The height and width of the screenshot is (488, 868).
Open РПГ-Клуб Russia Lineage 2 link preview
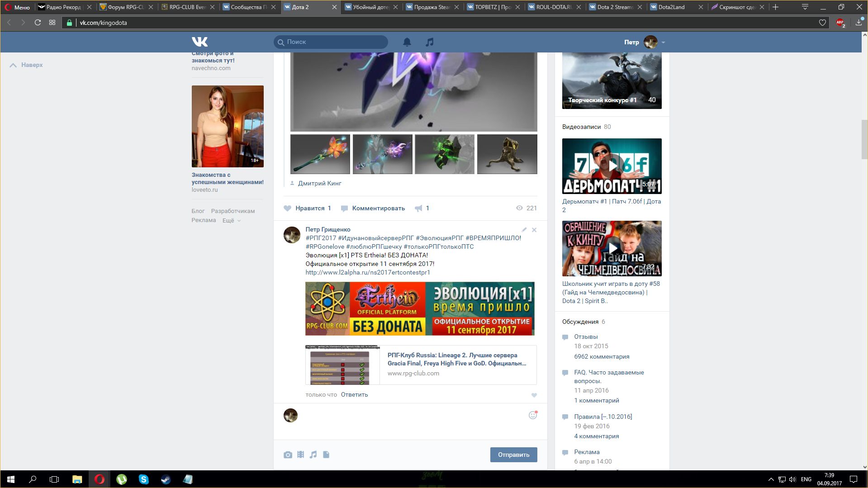click(x=421, y=365)
